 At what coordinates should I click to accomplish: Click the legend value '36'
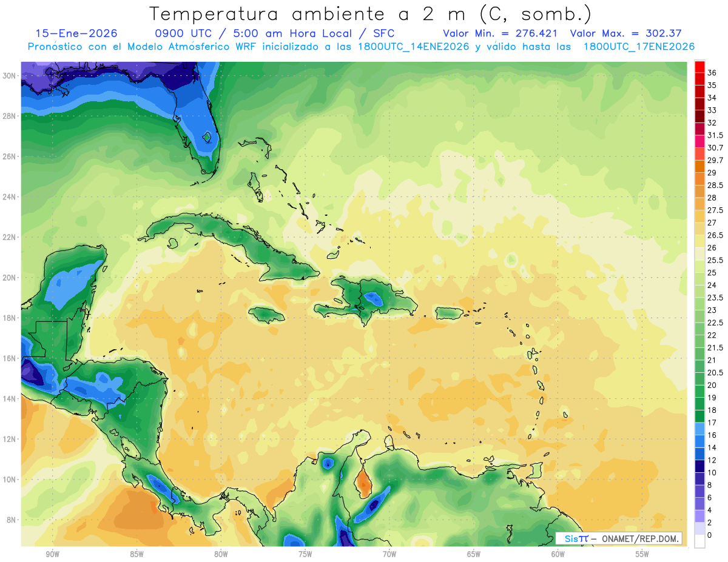(x=712, y=73)
